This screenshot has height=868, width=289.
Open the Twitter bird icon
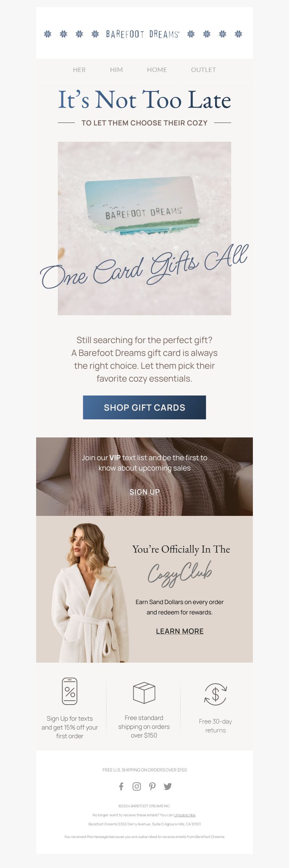coord(168,786)
